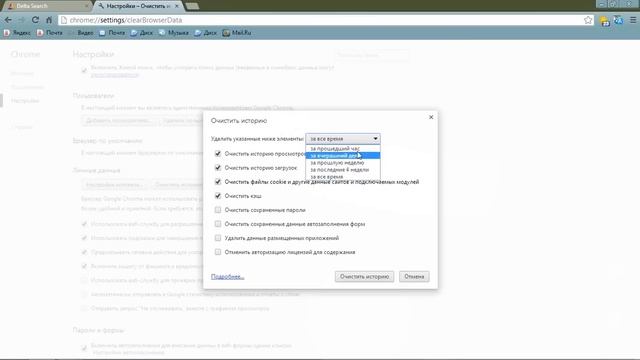Open the Яндекс bookmark
This screenshot has height=360, width=640.
click(17, 33)
